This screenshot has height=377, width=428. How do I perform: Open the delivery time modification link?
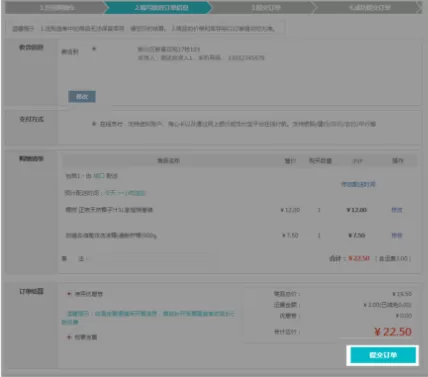358,184
